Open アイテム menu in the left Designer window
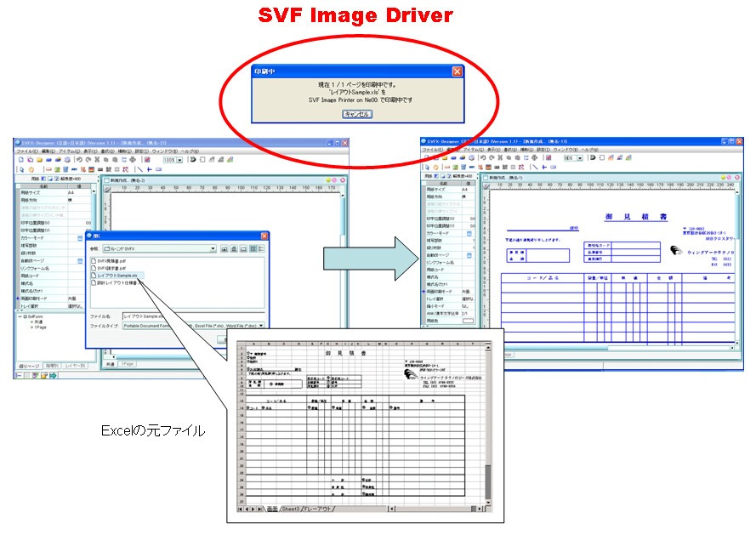Viewport: 756px width, 535px height. pos(70,151)
